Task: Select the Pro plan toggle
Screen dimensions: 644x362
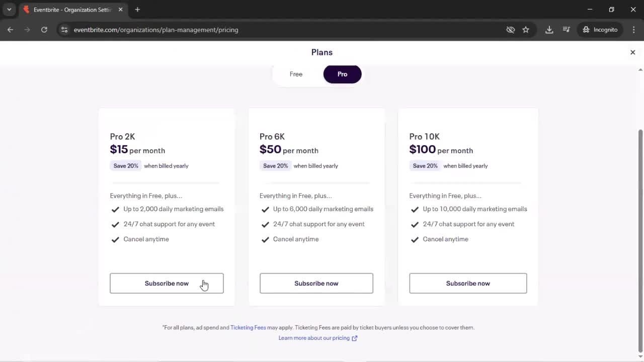Action: [342, 74]
